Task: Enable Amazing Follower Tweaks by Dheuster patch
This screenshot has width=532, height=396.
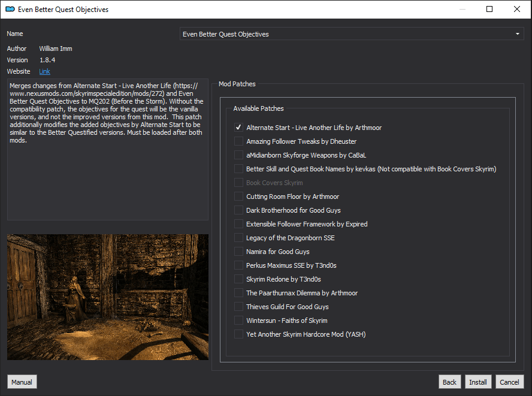Action: pos(238,141)
